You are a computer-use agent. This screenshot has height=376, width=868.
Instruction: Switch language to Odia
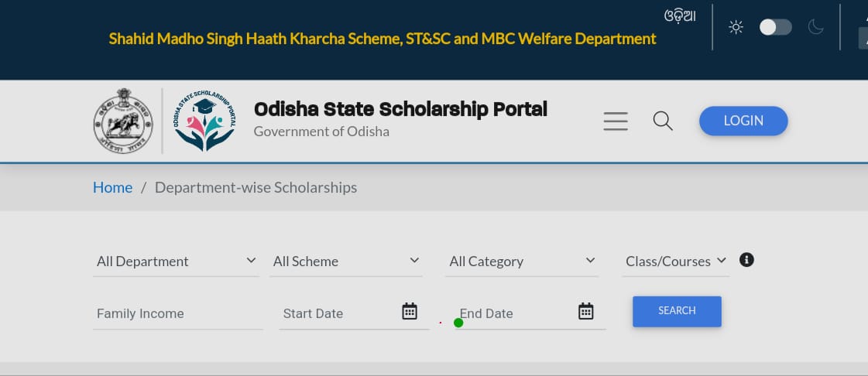point(680,15)
